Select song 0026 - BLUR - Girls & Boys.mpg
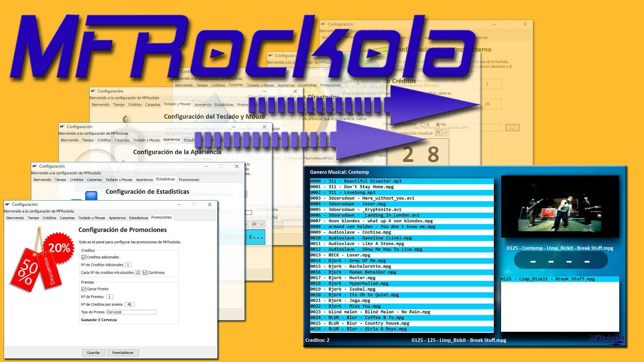 click(x=402, y=329)
